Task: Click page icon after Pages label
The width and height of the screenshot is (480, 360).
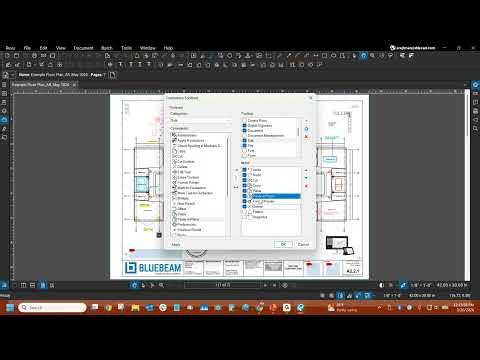Action: [x=112, y=75]
